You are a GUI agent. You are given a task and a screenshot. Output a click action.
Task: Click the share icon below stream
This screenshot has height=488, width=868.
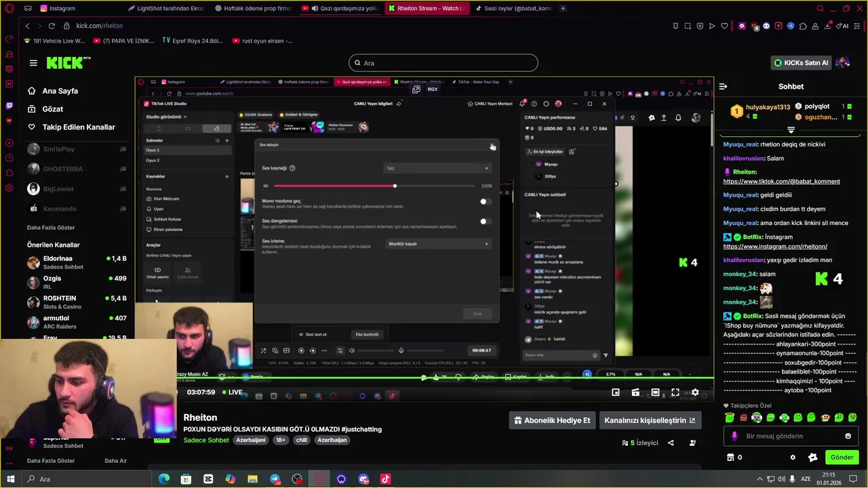tap(671, 443)
